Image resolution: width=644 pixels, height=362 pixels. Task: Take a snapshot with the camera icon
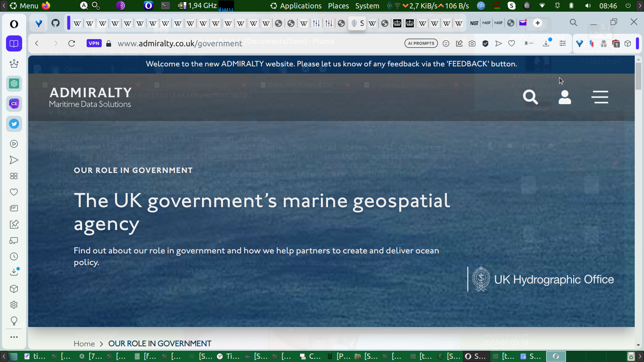472,43
